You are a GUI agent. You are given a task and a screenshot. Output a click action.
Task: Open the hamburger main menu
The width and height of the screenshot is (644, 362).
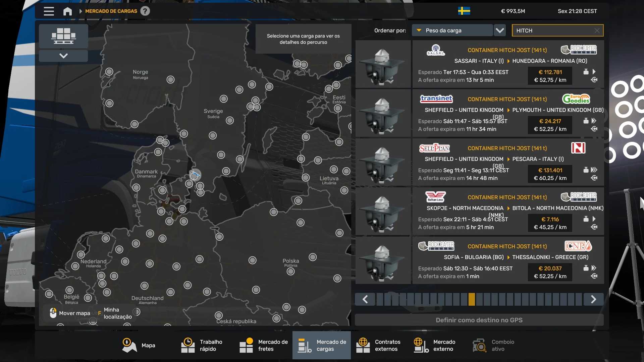(49, 11)
